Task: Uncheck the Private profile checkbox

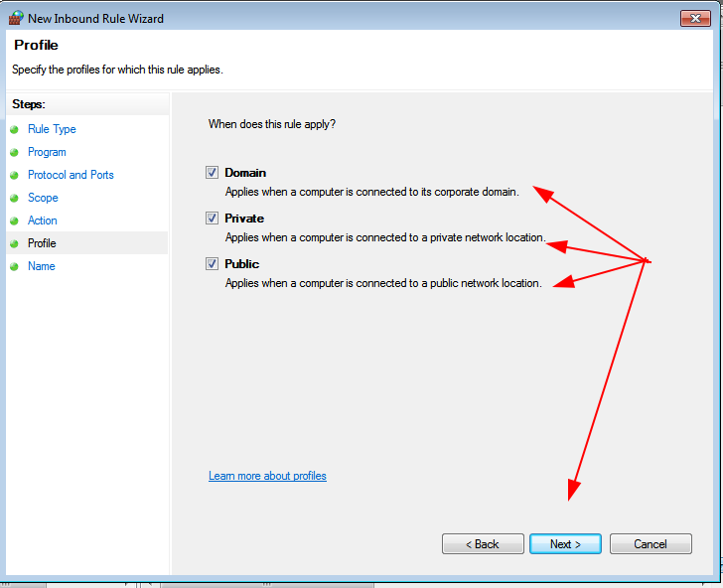Action: point(212,219)
